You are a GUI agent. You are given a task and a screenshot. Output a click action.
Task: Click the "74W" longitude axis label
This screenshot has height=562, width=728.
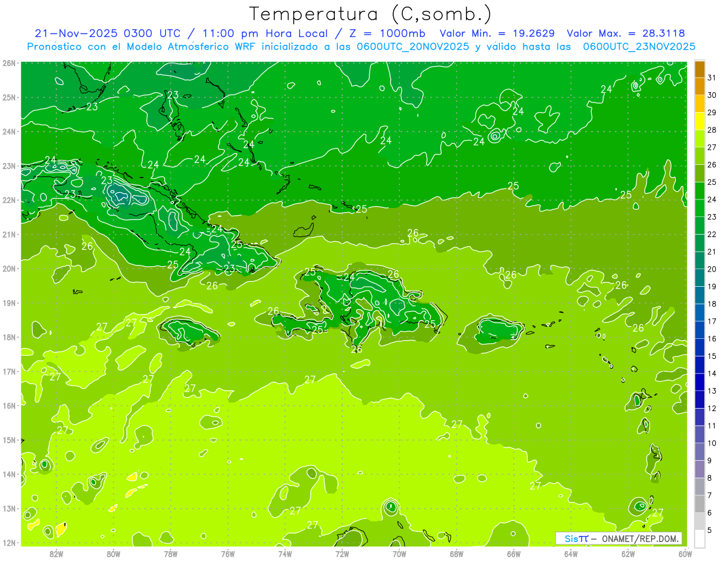coord(285,554)
